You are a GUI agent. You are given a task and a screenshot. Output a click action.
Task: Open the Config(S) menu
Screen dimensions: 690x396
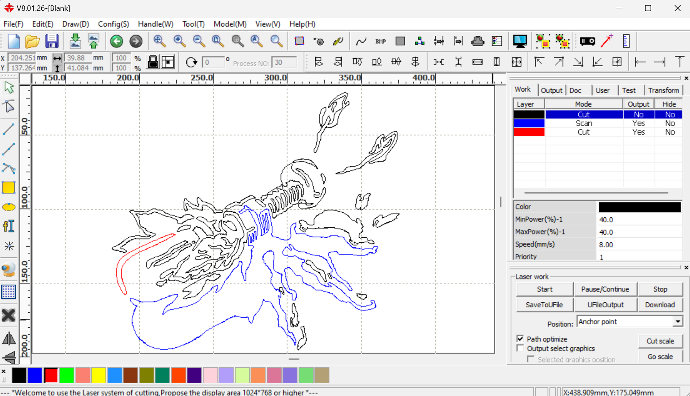click(x=113, y=24)
